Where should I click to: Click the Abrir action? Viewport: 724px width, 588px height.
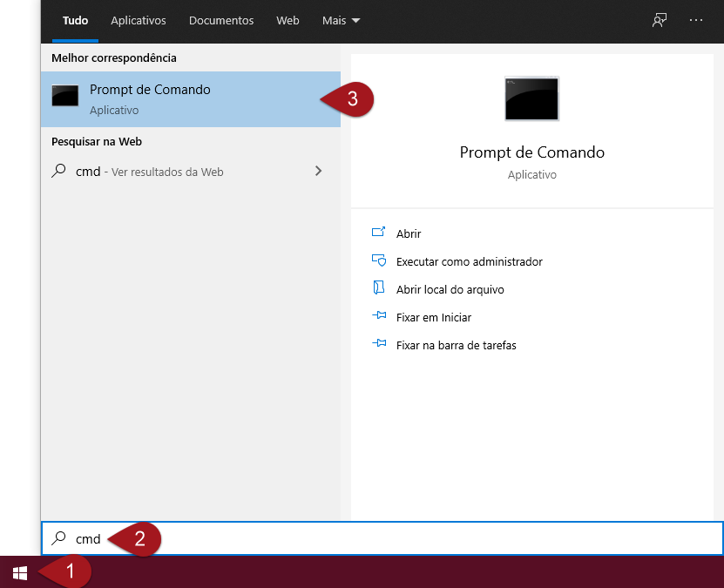[x=408, y=233]
